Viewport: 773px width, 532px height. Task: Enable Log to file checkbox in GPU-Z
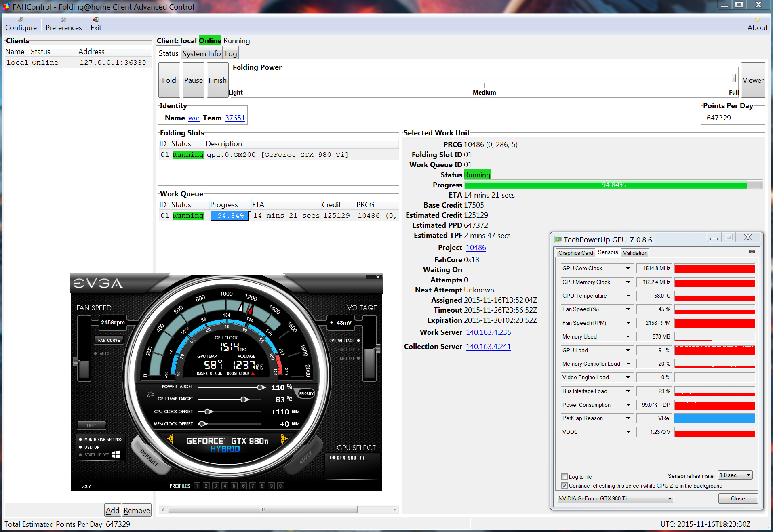tap(564, 477)
